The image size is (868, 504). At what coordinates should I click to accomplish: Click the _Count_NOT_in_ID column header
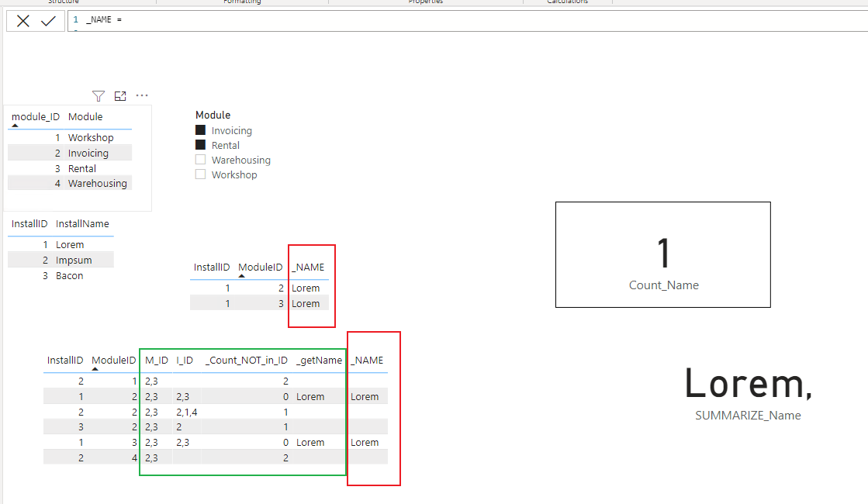[247, 360]
